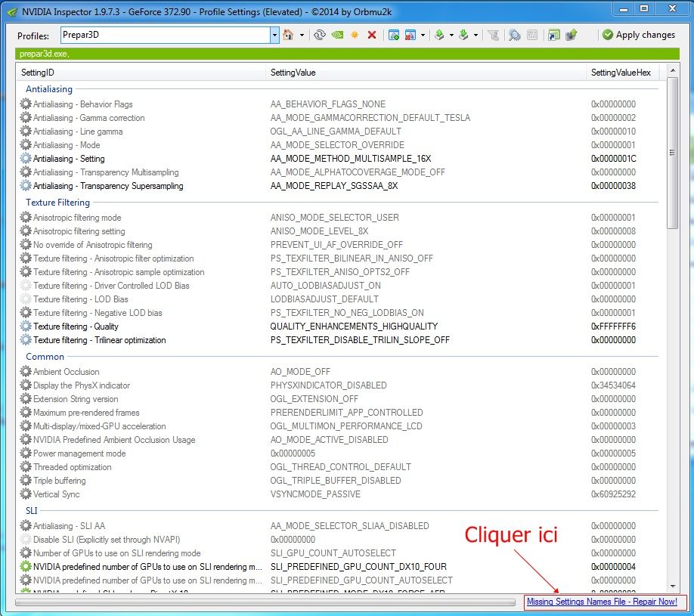The height and width of the screenshot is (616, 694).
Task: Click gear icon beside Antialiasing - SLI AA
Action: point(26,525)
